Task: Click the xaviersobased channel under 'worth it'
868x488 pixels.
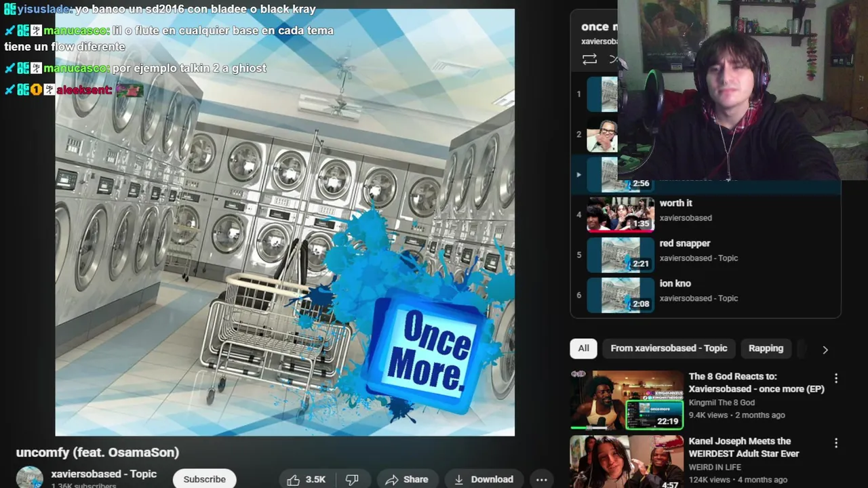Action: (x=686, y=218)
